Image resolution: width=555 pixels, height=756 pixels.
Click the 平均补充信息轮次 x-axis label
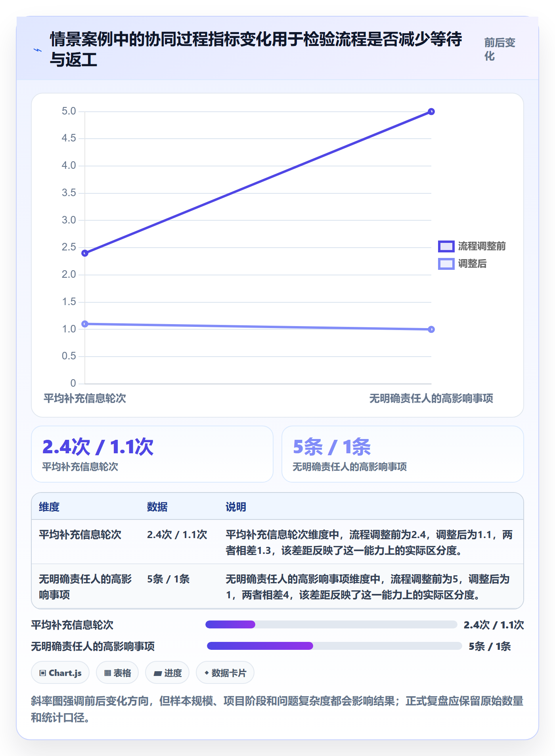85,398
